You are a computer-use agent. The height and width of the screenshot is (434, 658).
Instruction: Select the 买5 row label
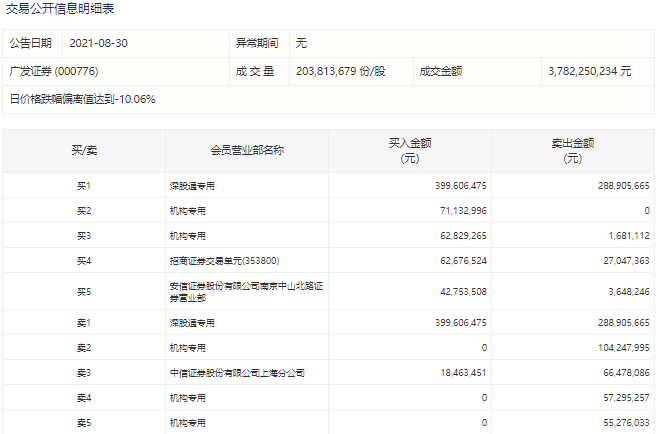(x=84, y=292)
